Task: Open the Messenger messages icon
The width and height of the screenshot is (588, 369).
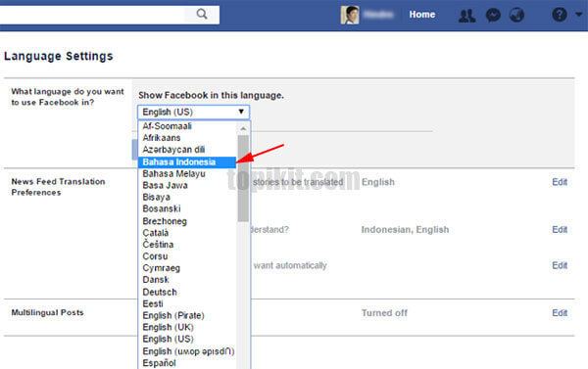Action: pos(493,15)
